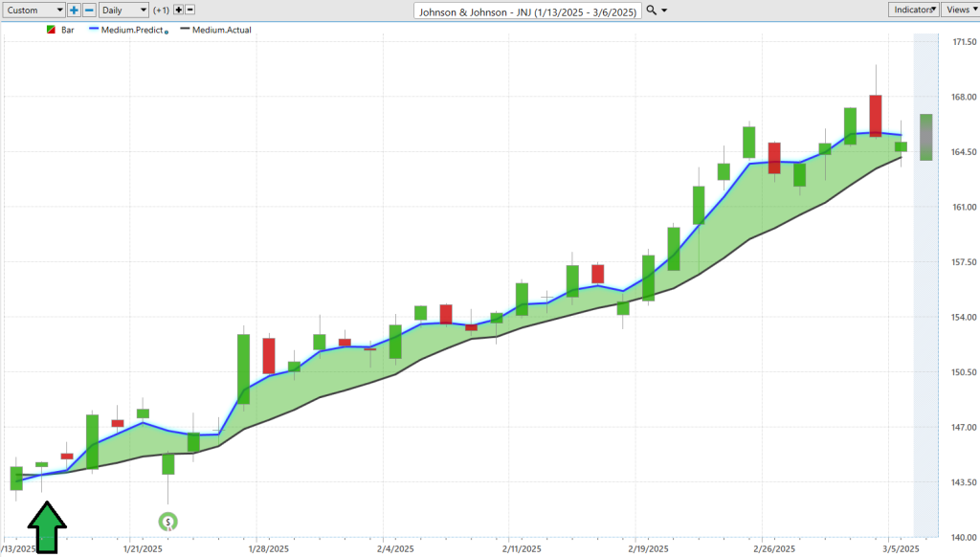Click the gray-green predicted range bar at right
The height and width of the screenshot is (557, 980).
(925, 137)
